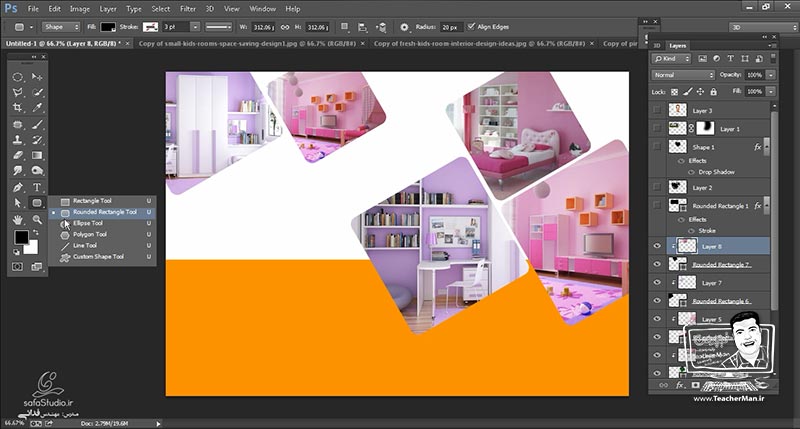
Task: Toggle Quick Mask mode icon
Action: pyautogui.click(x=17, y=266)
